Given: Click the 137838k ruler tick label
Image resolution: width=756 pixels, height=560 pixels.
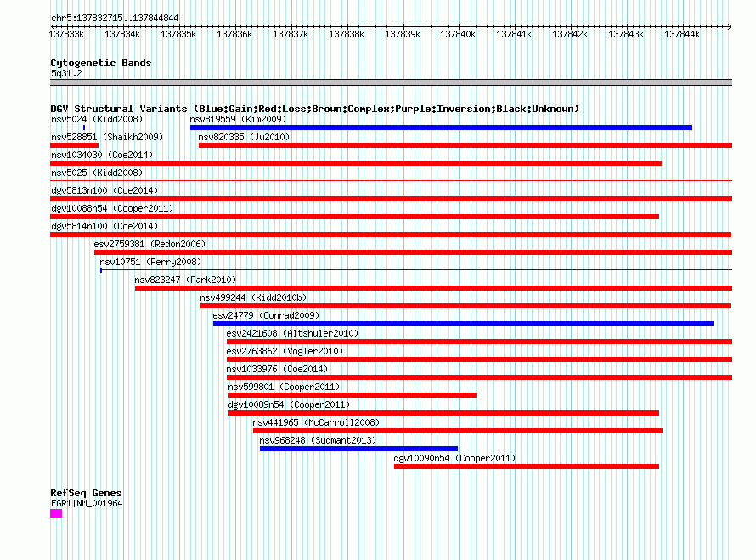Looking at the screenshot, I should click(x=347, y=34).
